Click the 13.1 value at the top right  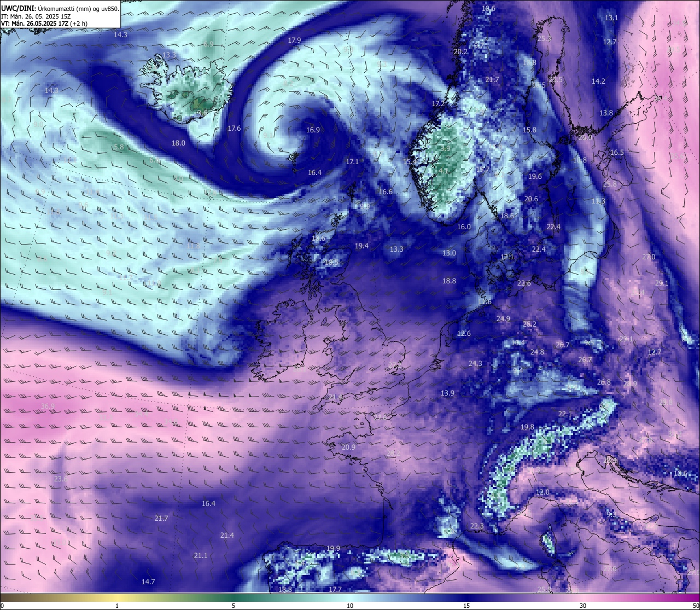(611, 18)
